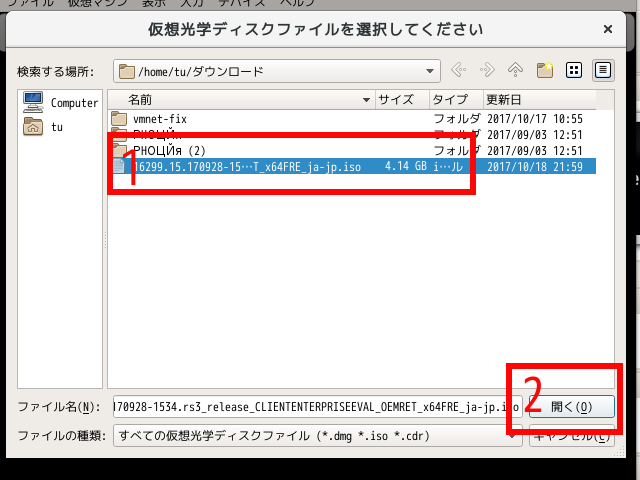This screenshot has height=480, width=640.
Task: Switch to icon list view mode
Action: click(x=574, y=71)
